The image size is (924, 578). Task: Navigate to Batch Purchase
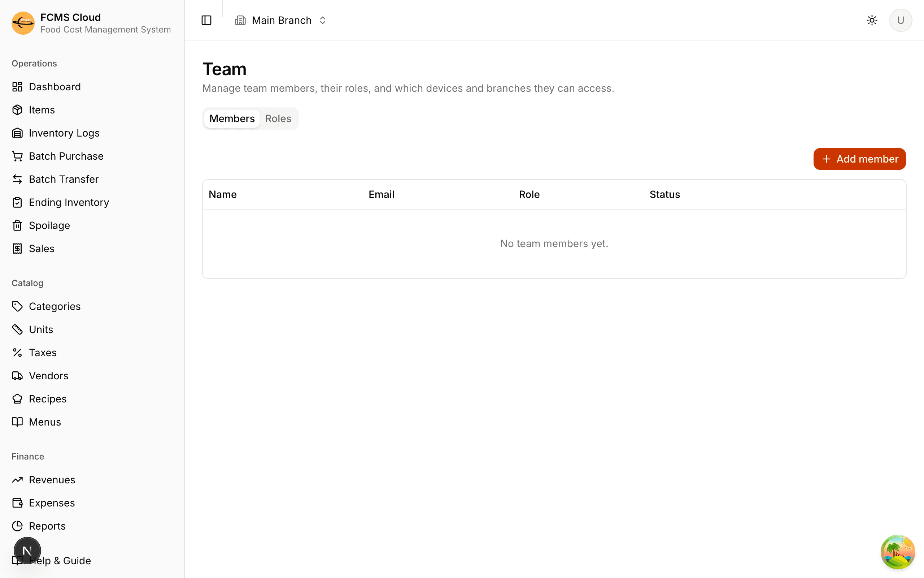pyautogui.click(x=92, y=156)
